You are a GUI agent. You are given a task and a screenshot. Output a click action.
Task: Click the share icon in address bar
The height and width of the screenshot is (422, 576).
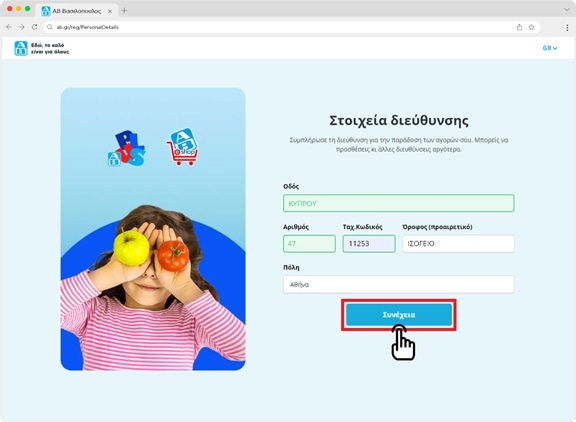(x=519, y=27)
